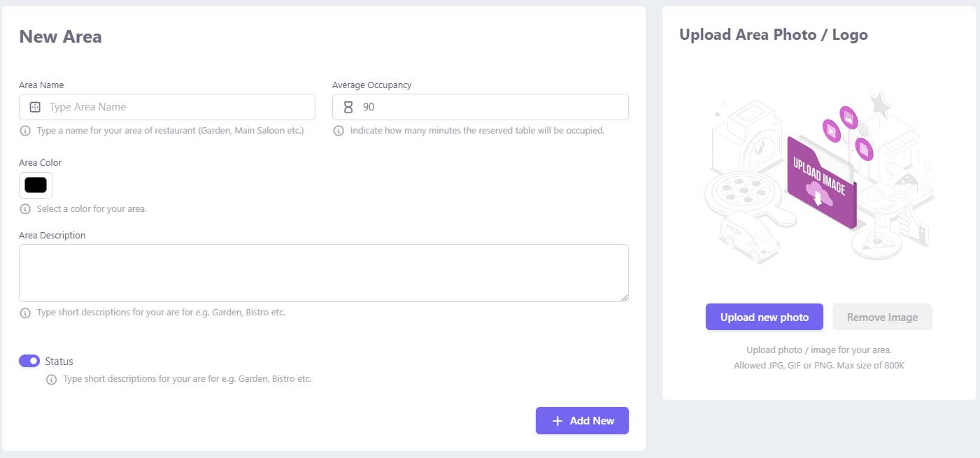Viewport: 980px width, 458px height.
Task: Click the dice icon in Area Name field
Action: coord(35,107)
